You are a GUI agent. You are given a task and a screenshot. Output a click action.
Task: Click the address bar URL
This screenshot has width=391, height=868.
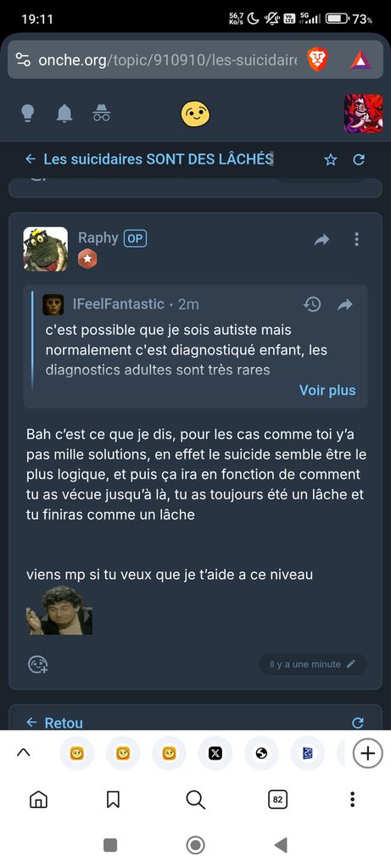point(167,60)
